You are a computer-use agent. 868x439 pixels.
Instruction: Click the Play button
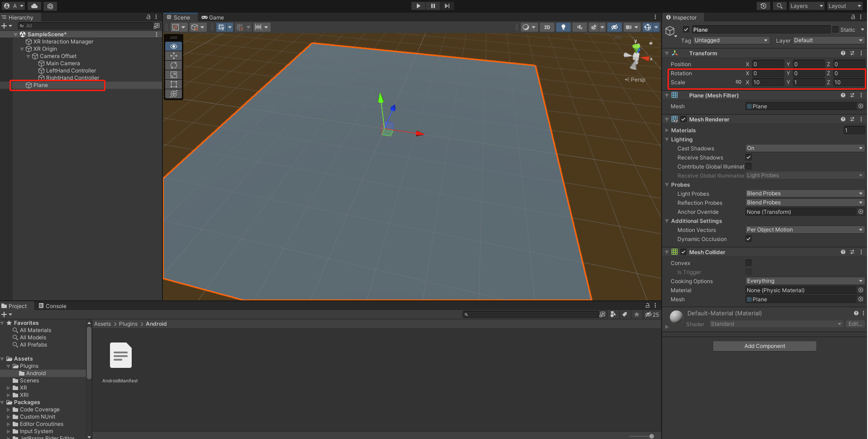click(418, 6)
